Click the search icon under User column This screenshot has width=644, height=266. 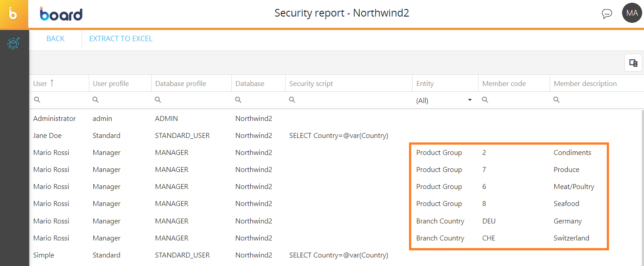37,100
